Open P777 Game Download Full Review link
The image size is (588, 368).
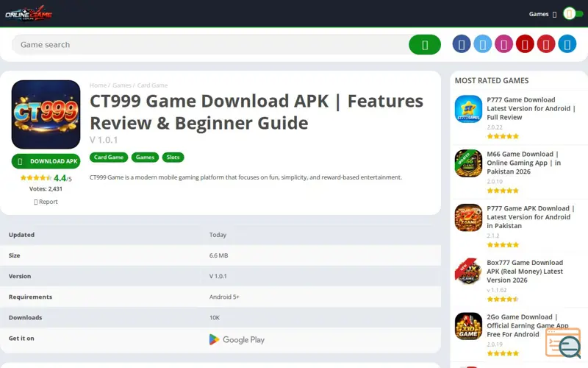pos(531,108)
